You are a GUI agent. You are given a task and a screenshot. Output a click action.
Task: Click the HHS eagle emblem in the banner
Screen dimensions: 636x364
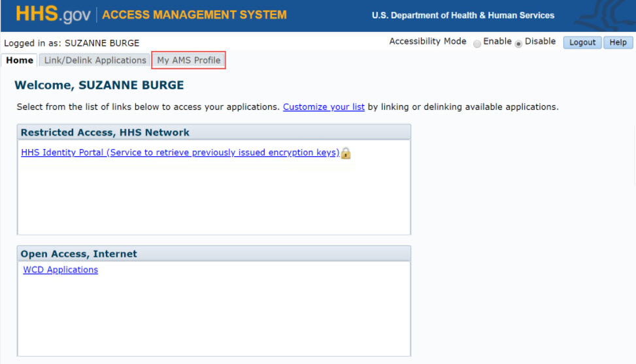(612, 14)
